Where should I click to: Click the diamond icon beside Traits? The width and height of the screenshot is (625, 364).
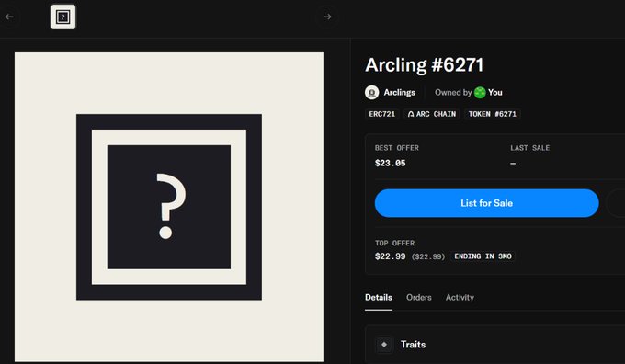pos(384,345)
